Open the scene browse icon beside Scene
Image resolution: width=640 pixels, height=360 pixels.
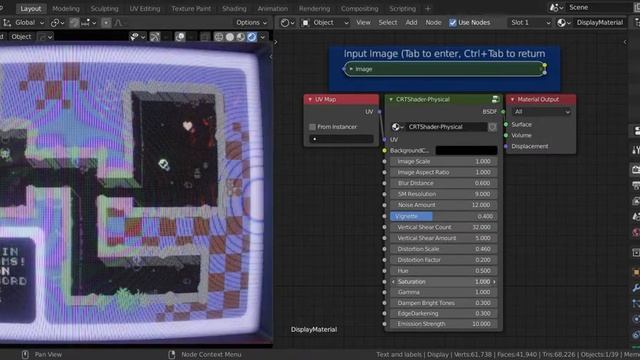[556, 7]
